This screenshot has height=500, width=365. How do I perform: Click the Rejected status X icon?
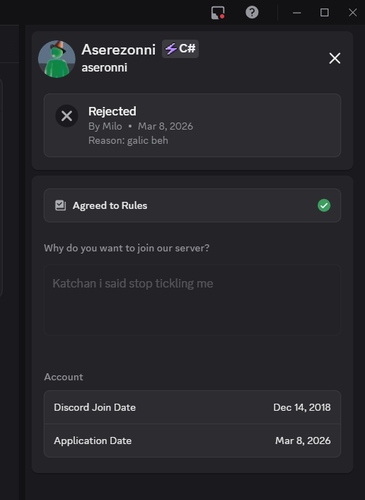[67, 116]
